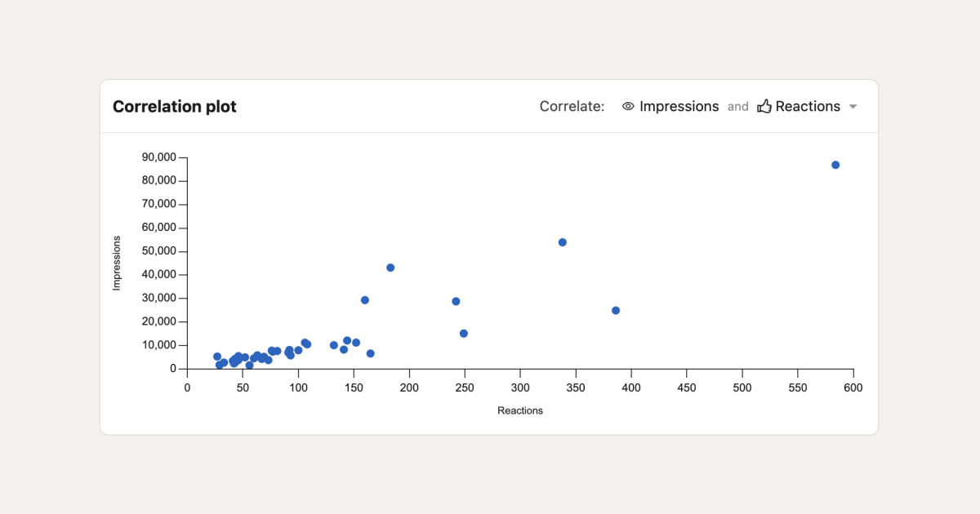This screenshot has height=514, width=980.
Task: Click the Correlate: label
Action: click(x=572, y=106)
